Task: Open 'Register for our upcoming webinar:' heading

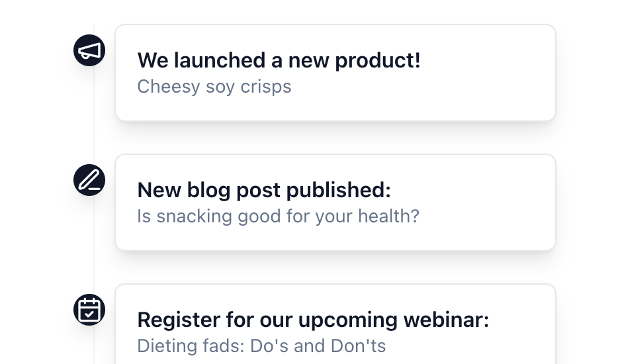Action: coord(312,320)
